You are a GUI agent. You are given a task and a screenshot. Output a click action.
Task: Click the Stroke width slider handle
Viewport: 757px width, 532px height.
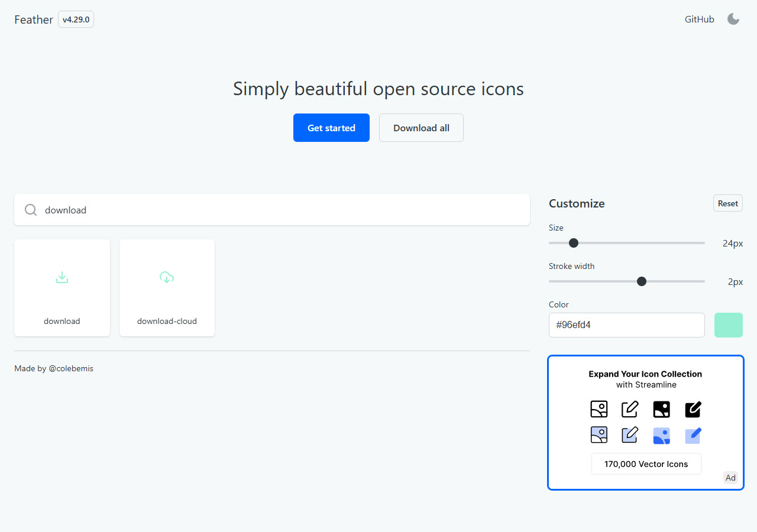click(642, 281)
